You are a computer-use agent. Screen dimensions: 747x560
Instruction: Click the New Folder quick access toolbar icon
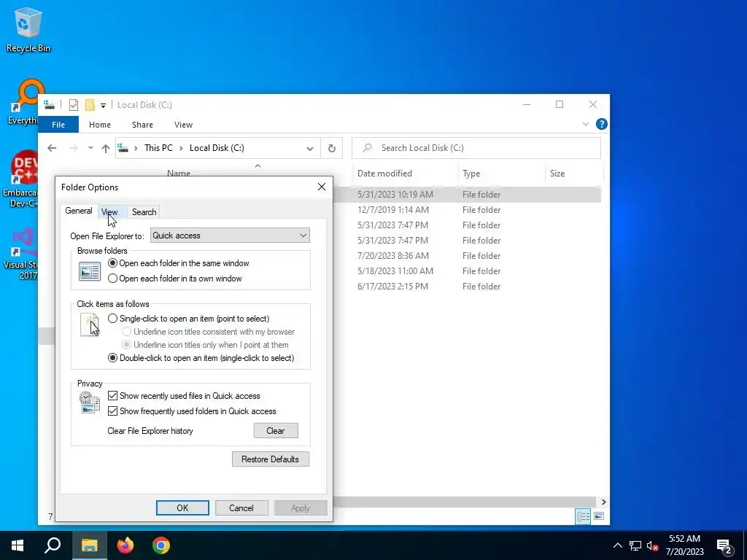(x=90, y=105)
